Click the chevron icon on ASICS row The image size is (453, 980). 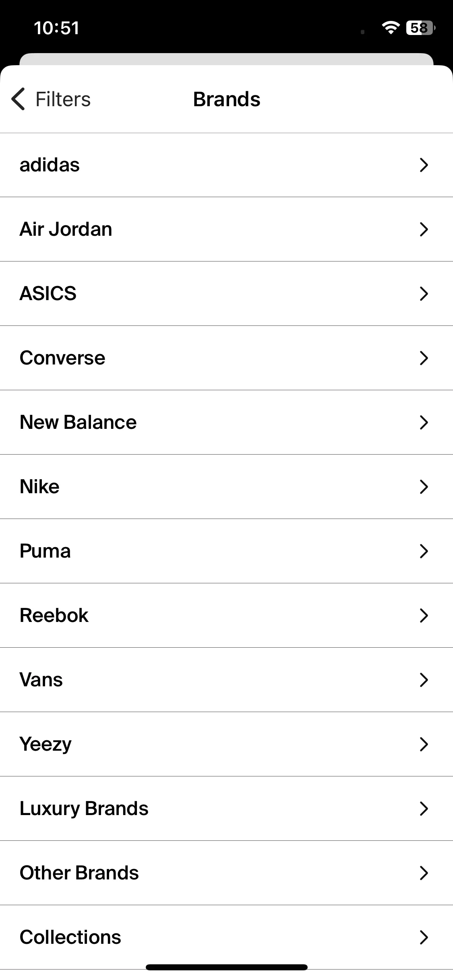pos(424,294)
